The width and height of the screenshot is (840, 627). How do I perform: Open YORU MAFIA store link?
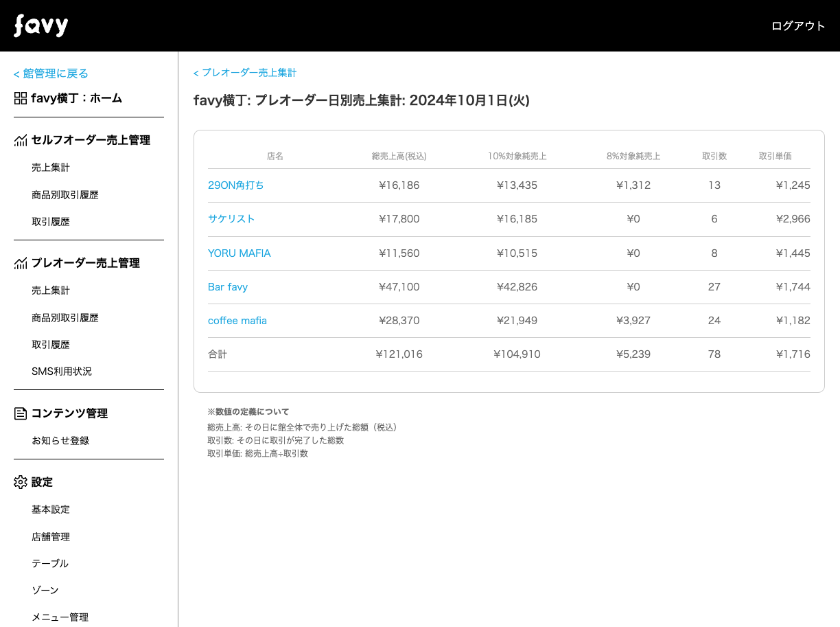240,253
